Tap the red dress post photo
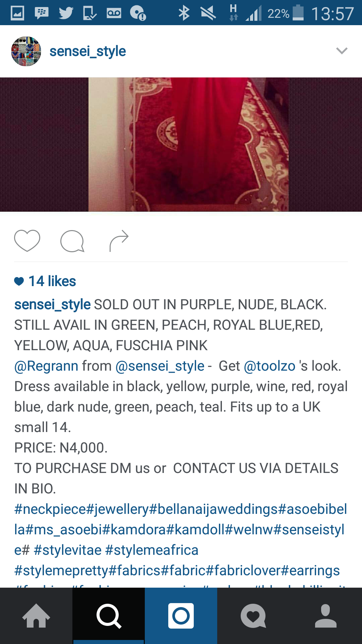Screen dimensions: 362x644 [181, 145]
